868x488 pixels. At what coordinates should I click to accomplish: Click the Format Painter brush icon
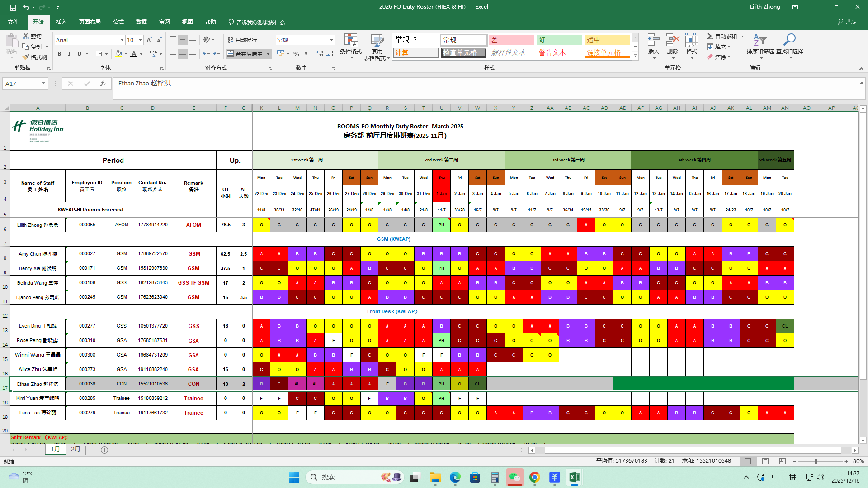click(x=26, y=57)
